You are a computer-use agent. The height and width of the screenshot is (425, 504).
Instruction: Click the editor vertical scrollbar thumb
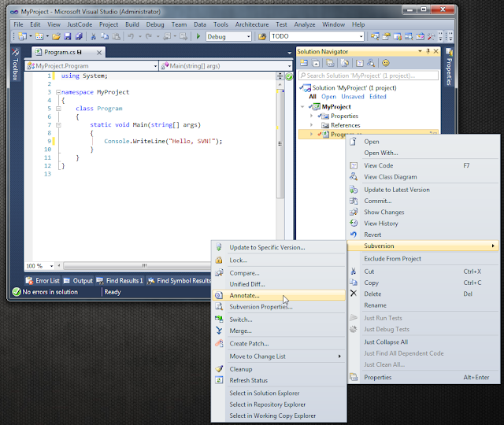click(x=280, y=145)
